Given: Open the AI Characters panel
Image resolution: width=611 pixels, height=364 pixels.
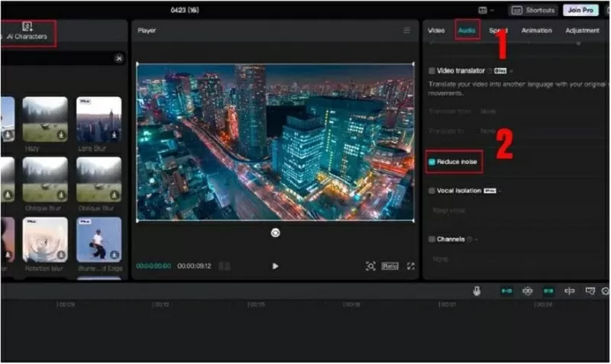Looking at the screenshot, I should click(27, 31).
